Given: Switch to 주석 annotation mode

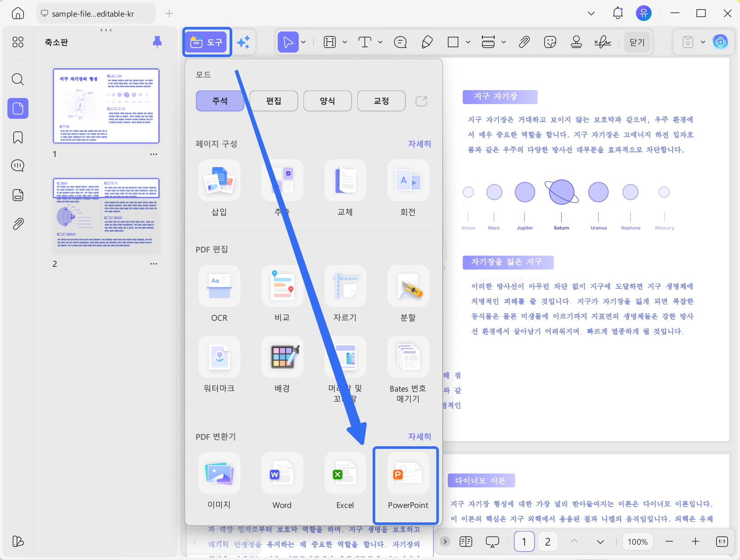Looking at the screenshot, I should tap(220, 101).
